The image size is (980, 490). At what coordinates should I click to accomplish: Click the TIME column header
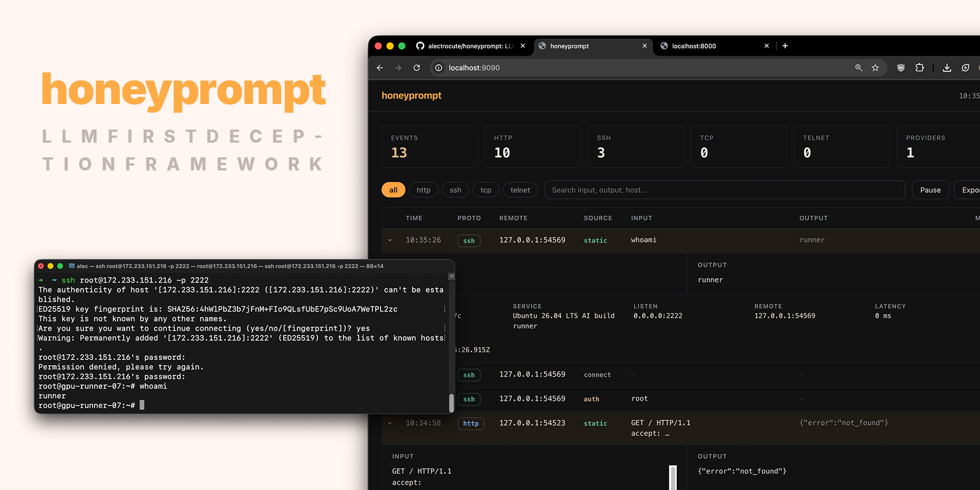click(x=414, y=218)
